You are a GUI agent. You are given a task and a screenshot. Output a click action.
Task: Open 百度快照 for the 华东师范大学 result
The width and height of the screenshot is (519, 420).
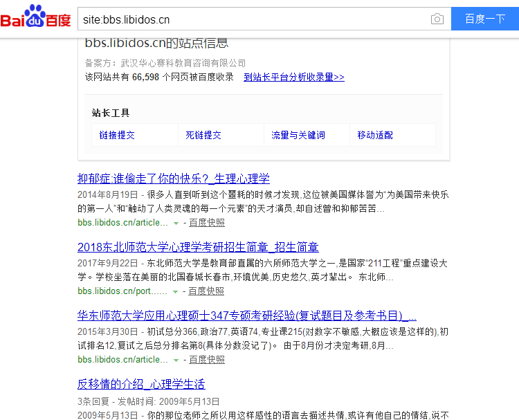207,360
